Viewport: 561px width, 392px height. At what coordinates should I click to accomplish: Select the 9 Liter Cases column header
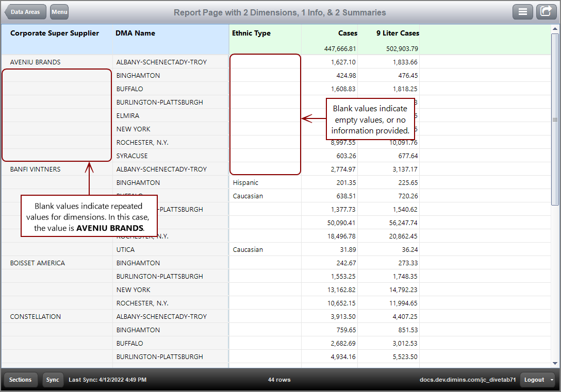tap(398, 33)
